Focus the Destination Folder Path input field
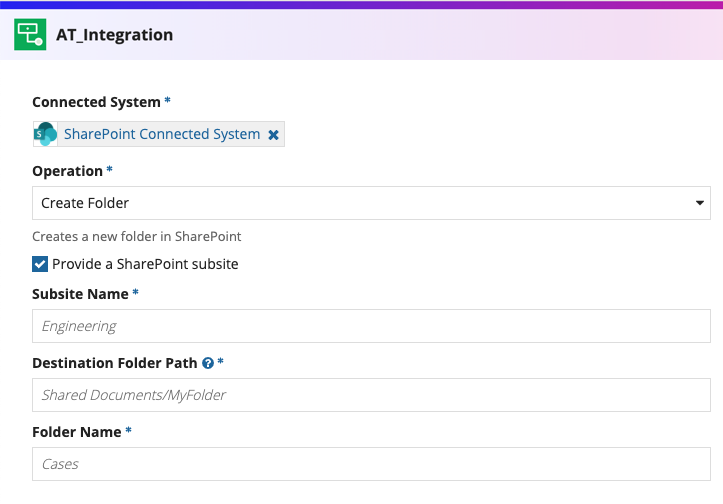 click(371, 395)
